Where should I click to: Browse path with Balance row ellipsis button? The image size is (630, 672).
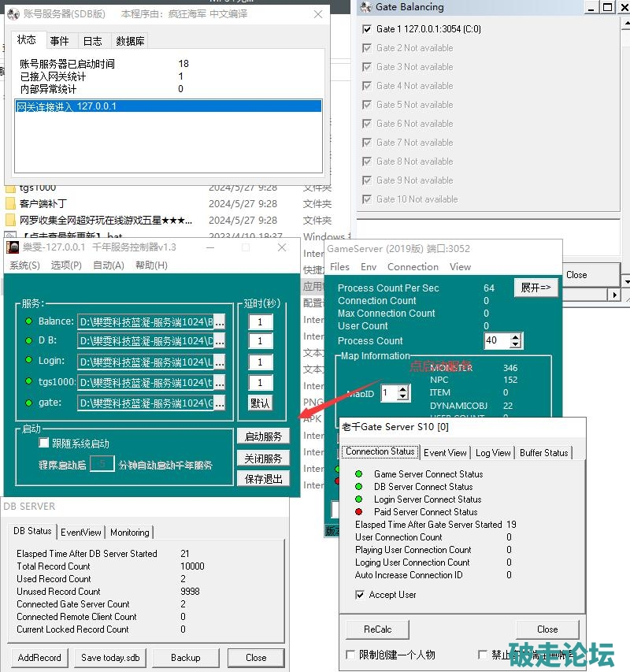tap(220, 321)
